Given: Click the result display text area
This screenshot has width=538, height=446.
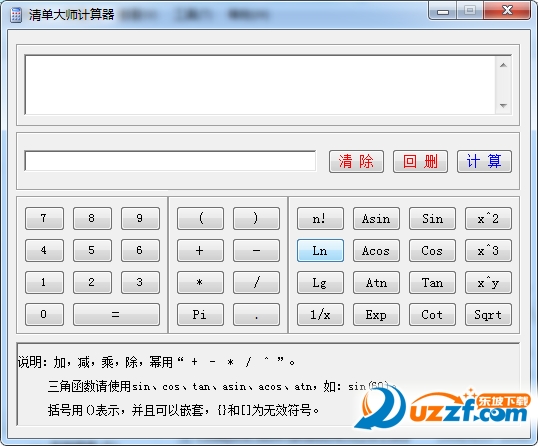Looking at the screenshot, I should [x=260, y=85].
